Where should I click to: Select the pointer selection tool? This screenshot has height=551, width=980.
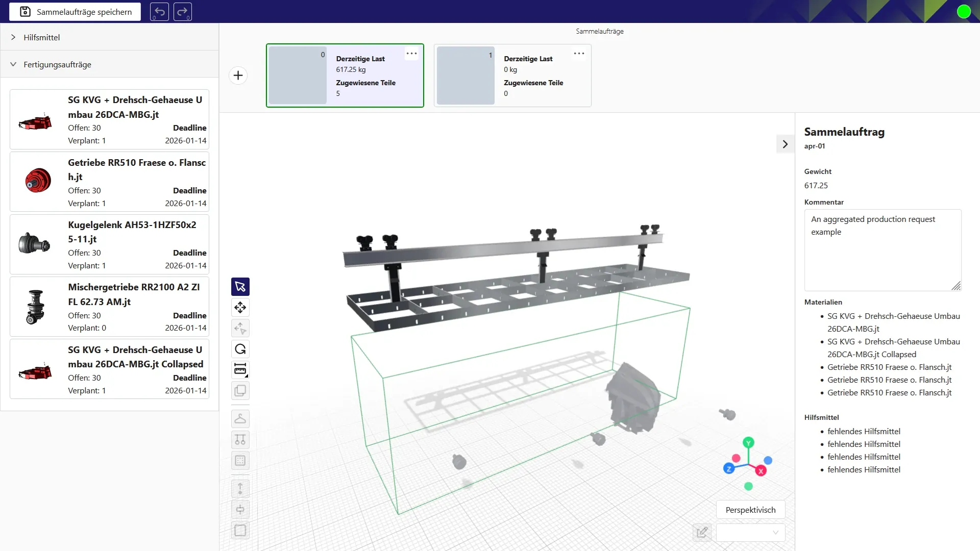pos(240,287)
